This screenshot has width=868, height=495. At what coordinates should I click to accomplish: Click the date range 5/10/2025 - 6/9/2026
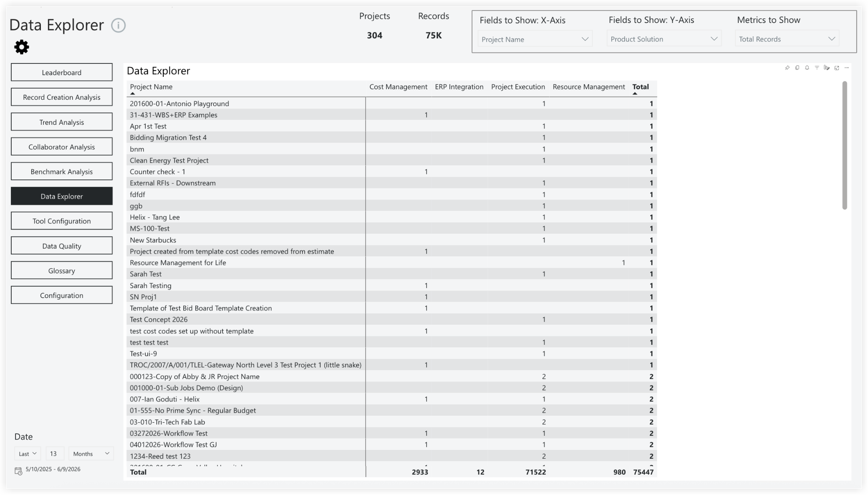[53, 469]
